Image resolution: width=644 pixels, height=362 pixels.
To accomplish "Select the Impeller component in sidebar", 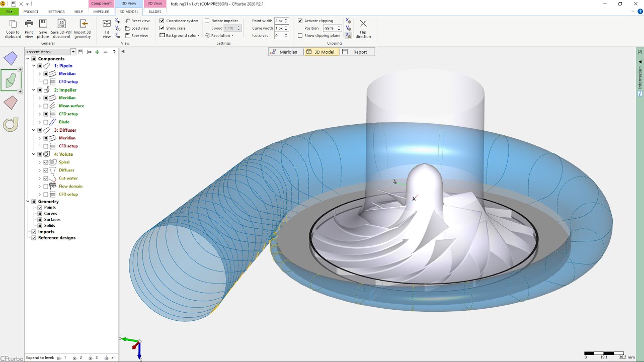I will [x=11, y=80].
